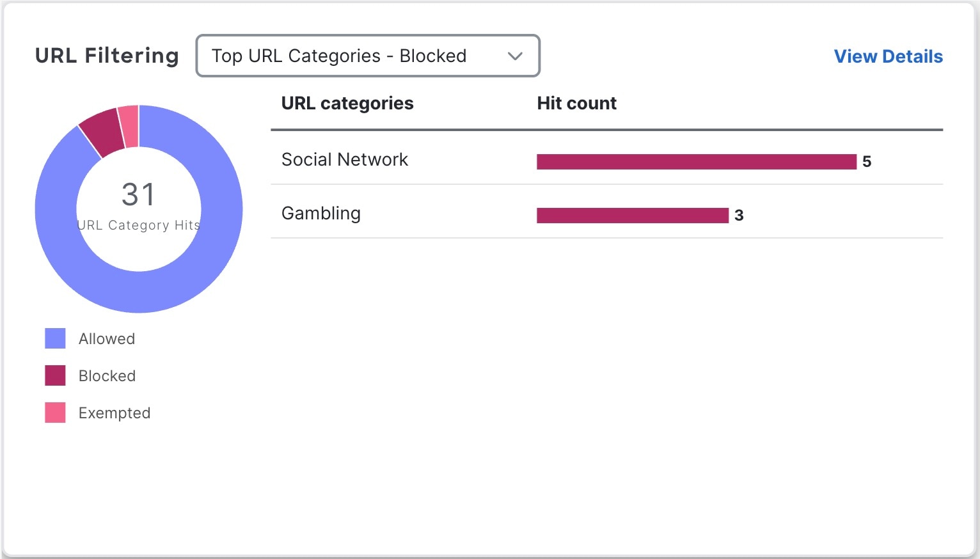Toggle the Blocked legend label

coord(107,376)
